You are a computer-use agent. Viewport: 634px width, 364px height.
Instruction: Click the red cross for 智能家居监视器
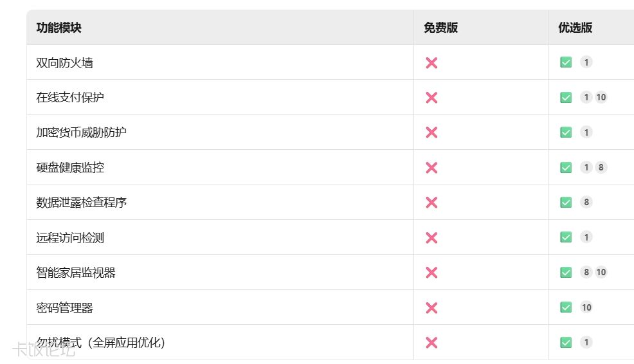click(431, 273)
